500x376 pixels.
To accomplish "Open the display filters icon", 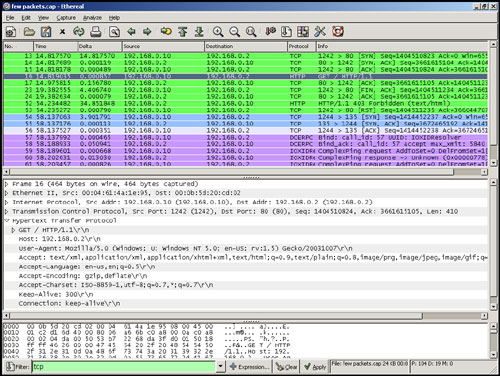I will (x=286, y=32).
